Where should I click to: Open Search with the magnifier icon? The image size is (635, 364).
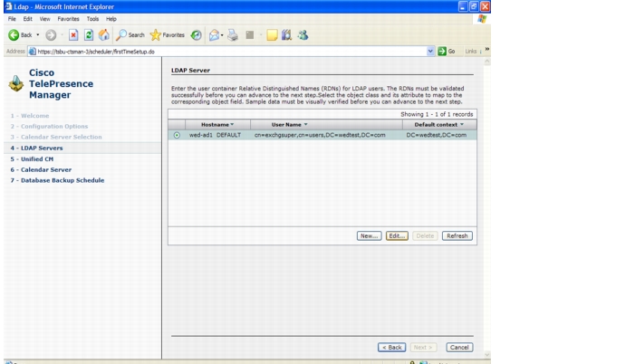tap(121, 35)
